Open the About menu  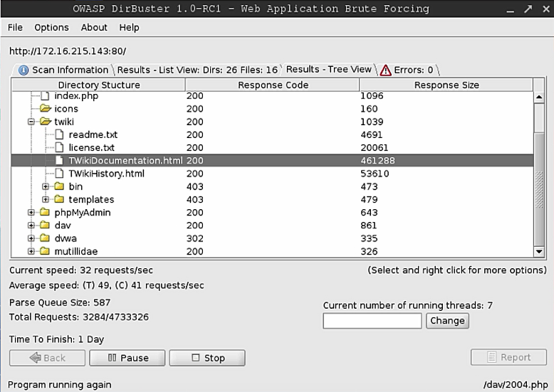coord(94,27)
